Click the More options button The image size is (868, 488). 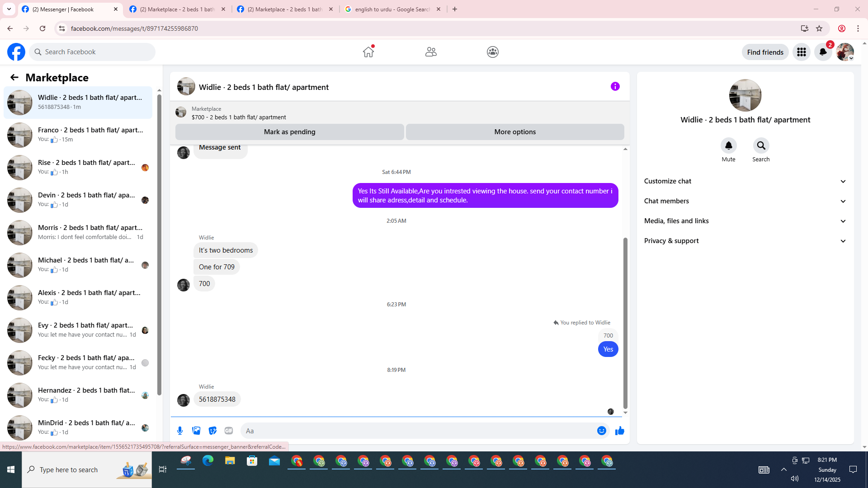coord(514,132)
